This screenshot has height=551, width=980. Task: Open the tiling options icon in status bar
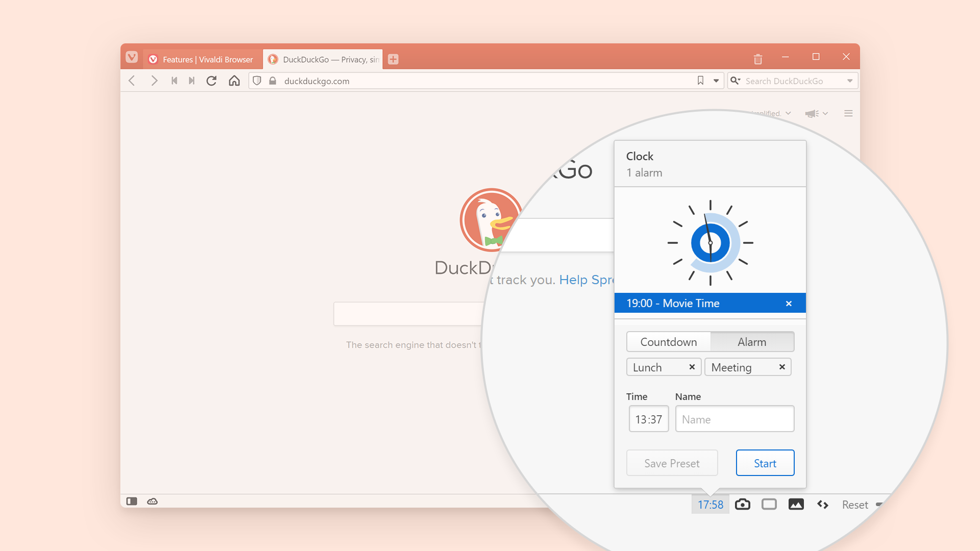(x=769, y=504)
